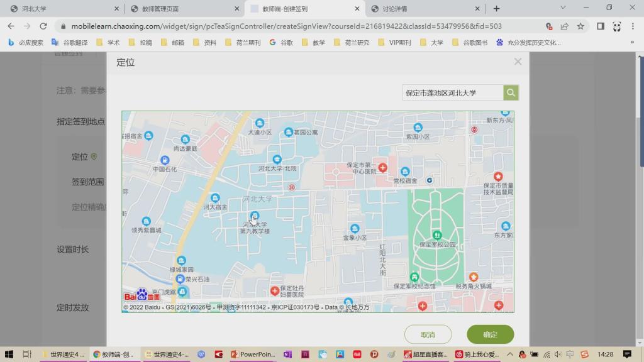
Task: Click the 茗园公寓 map marker
Action: pos(288,132)
